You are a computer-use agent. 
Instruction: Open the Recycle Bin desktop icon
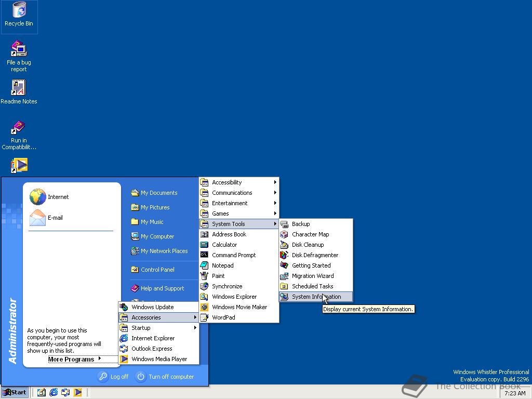19,15
